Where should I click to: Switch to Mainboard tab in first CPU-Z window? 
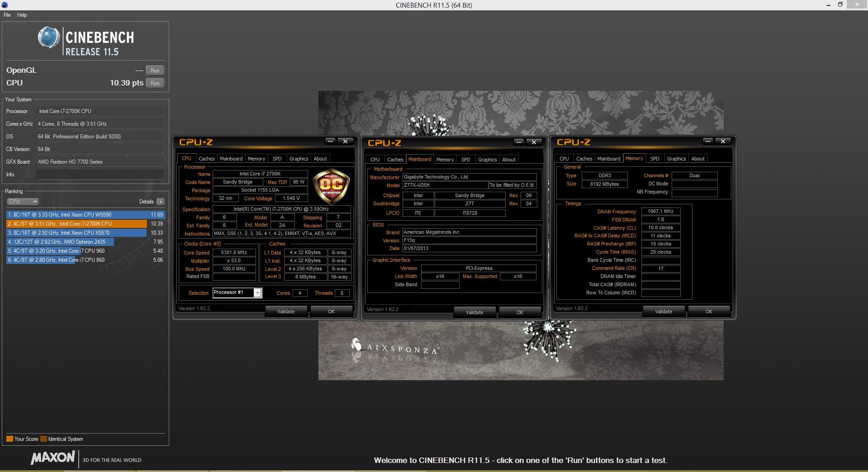point(231,159)
